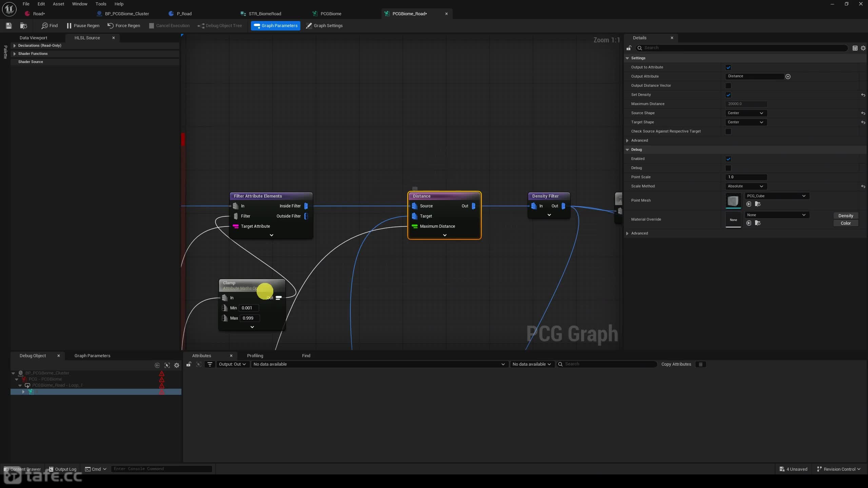Click the Browse to asset icon
The height and width of the screenshot is (488, 868).
(x=23, y=26)
